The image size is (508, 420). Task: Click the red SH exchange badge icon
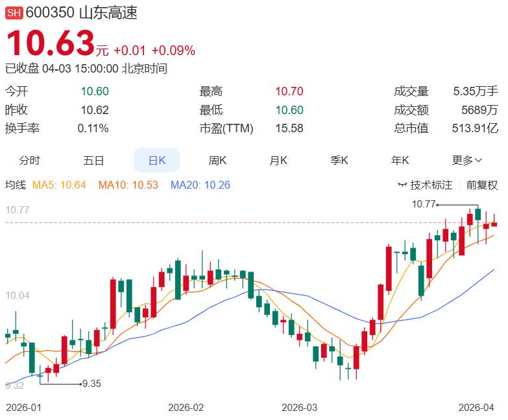[x=14, y=13]
